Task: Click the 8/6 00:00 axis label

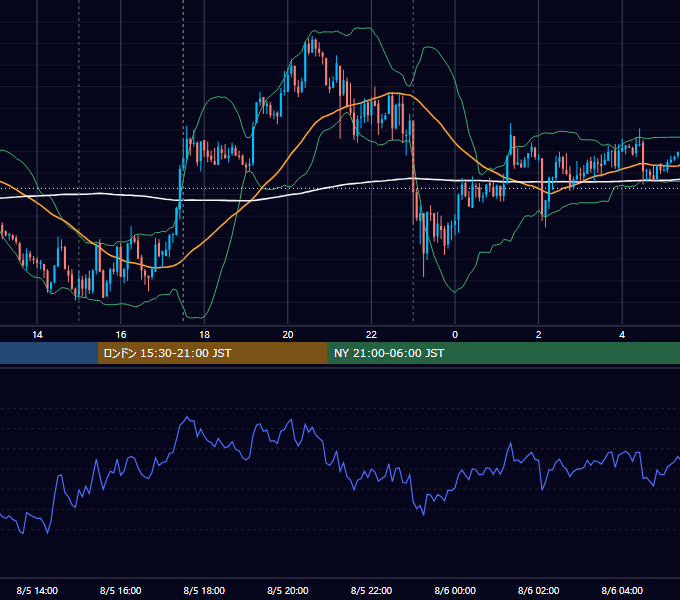Action: click(455, 590)
